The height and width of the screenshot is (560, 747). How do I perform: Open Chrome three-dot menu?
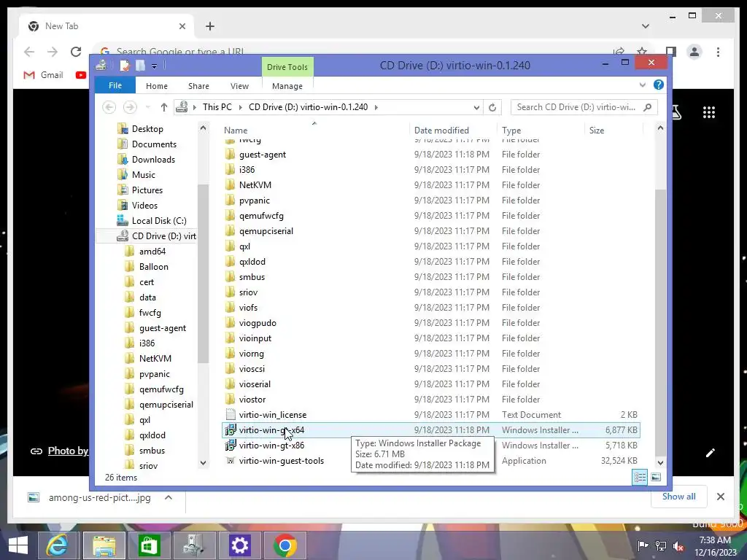tap(718, 52)
